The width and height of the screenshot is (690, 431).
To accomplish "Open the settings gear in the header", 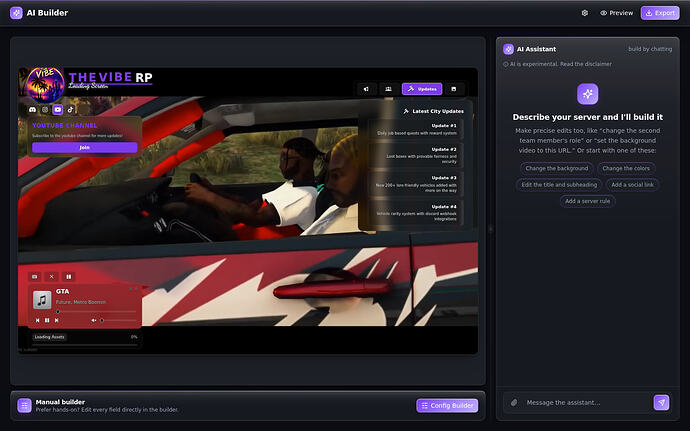I will (585, 13).
